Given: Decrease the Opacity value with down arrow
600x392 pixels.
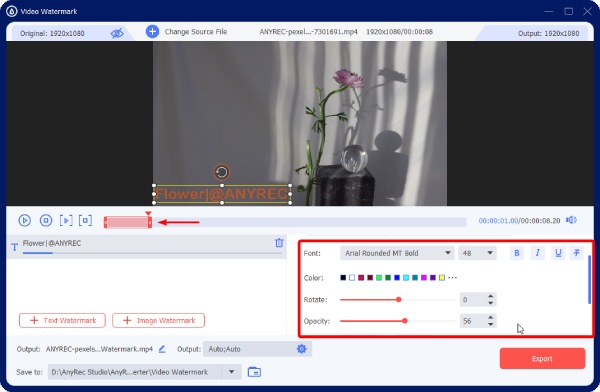Looking at the screenshot, I should [x=491, y=324].
